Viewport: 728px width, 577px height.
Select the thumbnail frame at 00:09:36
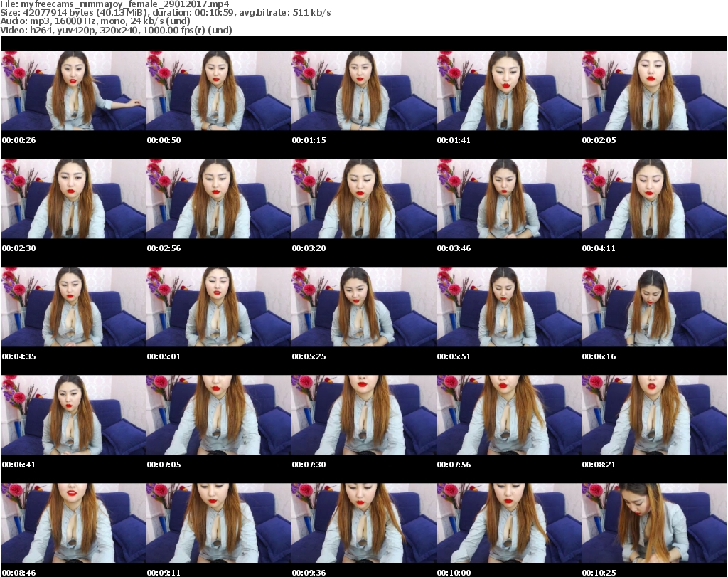363,523
